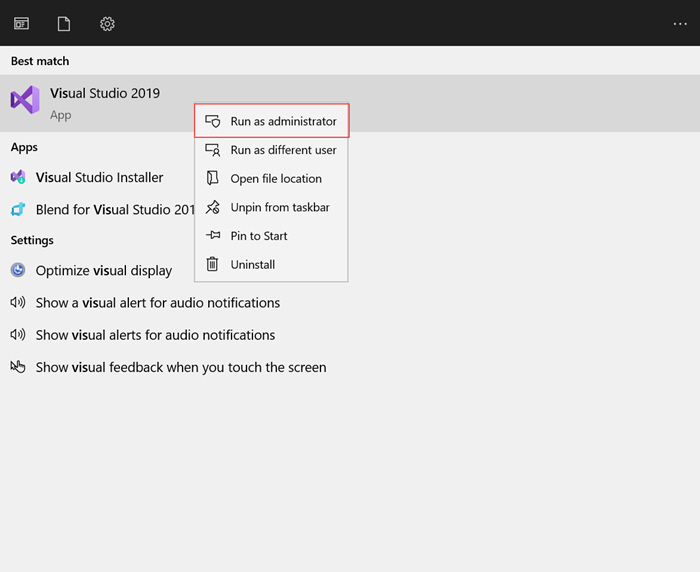Choose Uninstall from the context menu
The height and width of the screenshot is (572, 700).
tap(271, 264)
